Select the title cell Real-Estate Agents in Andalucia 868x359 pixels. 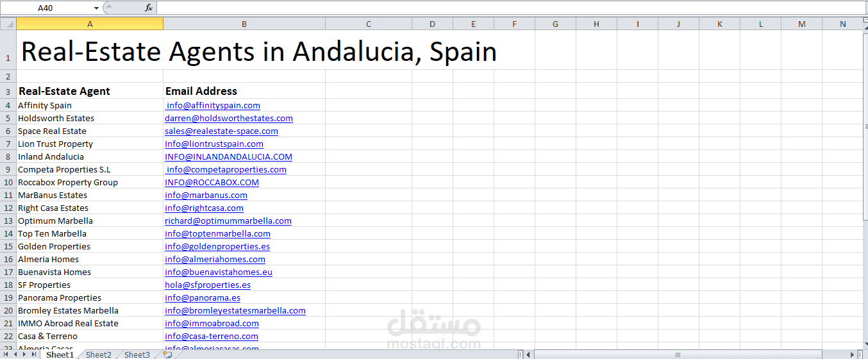(259, 51)
